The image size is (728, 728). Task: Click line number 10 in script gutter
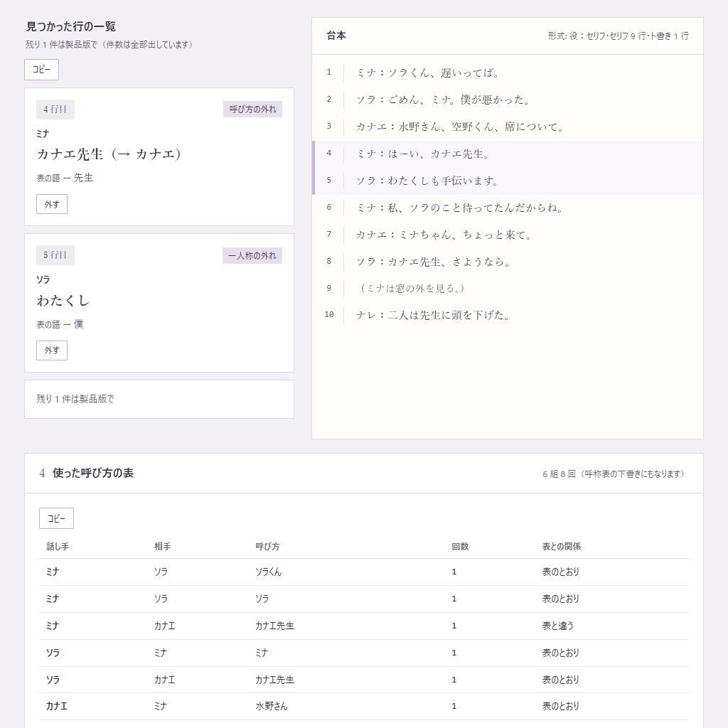328,314
